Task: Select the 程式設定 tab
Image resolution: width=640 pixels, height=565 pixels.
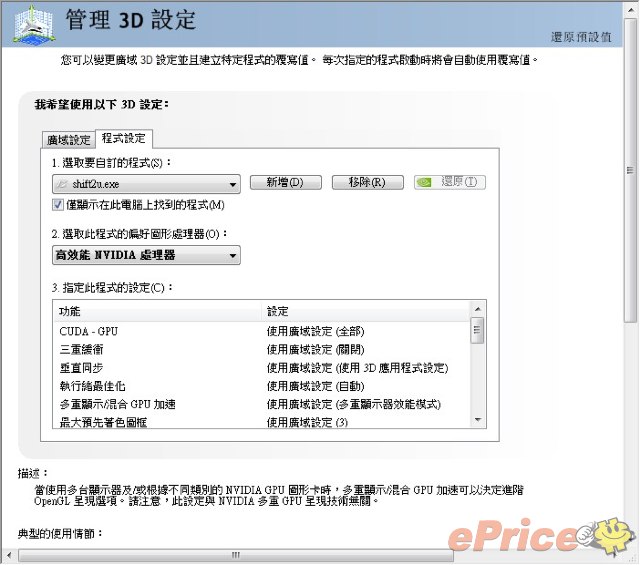Action: click(124, 138)
